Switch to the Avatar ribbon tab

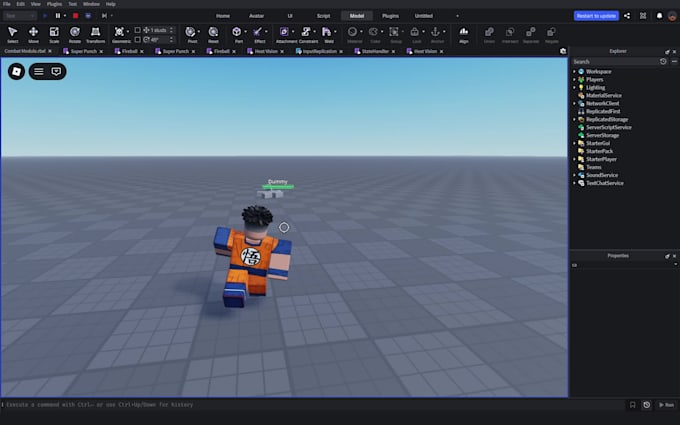tap(256, 16)
